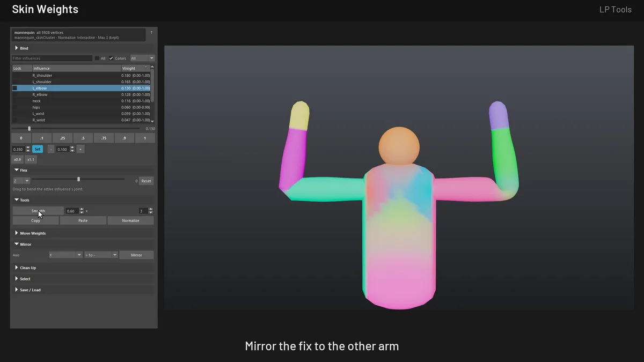Reset the Flex bend value
Image resolution: width=644 pixels, height=362 pixels.
pyautogui.click(x=147, y=181)
